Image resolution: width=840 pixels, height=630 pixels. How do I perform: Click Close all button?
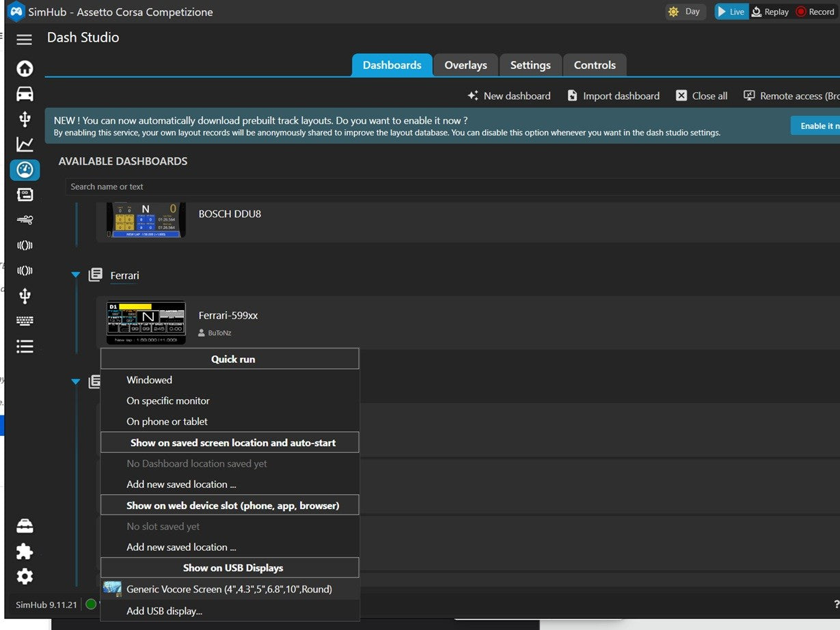(701, 96)
